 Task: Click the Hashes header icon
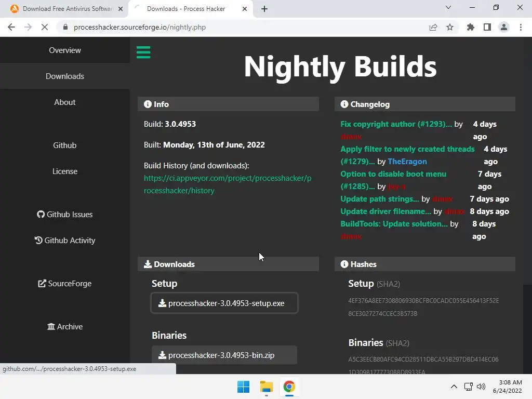(344, 264)
